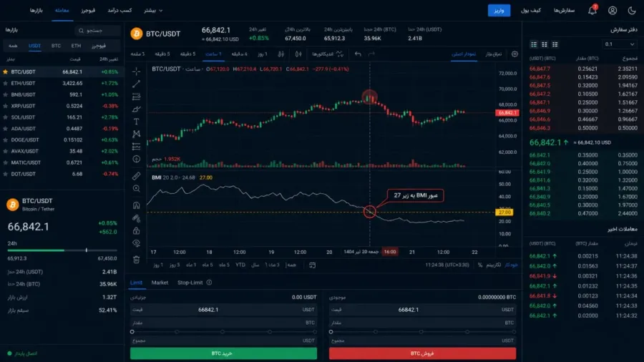Open the date range calendar icon

pos(312,265)
